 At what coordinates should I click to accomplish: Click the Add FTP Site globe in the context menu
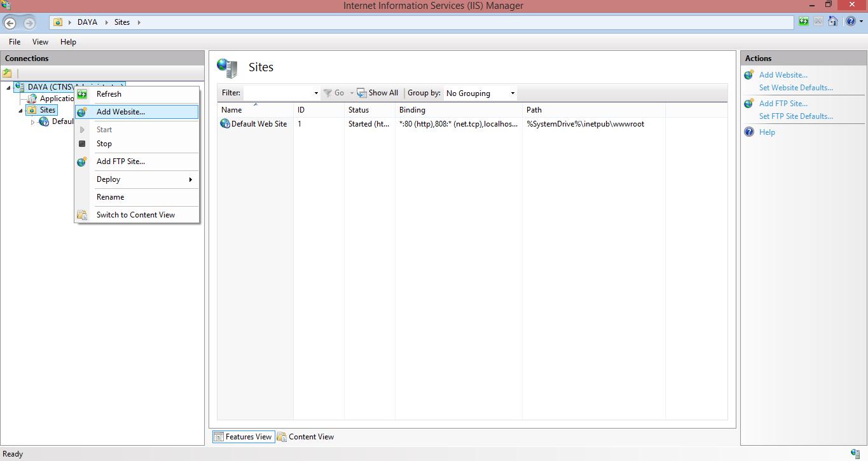click(82, 162)
